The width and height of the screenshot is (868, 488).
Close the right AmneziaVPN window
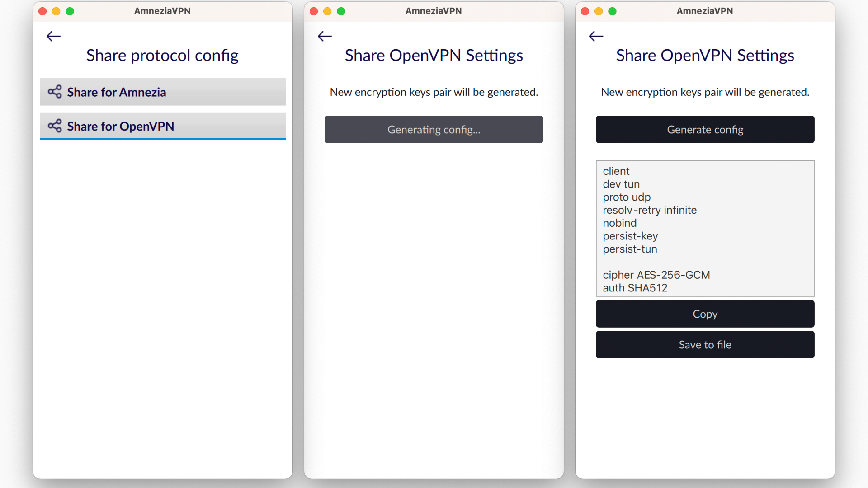(585, 11)
